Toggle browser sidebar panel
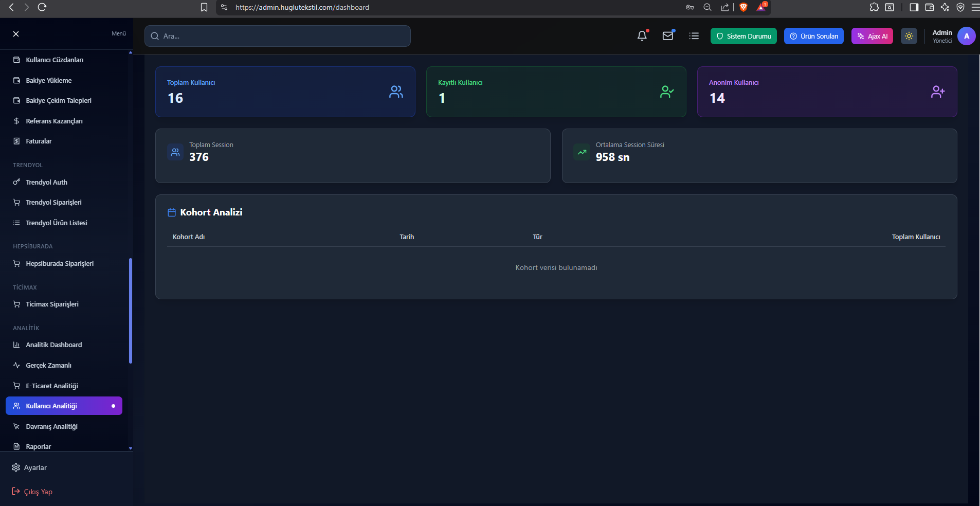The height and width of the screenshot is (506, 980). 914,7
